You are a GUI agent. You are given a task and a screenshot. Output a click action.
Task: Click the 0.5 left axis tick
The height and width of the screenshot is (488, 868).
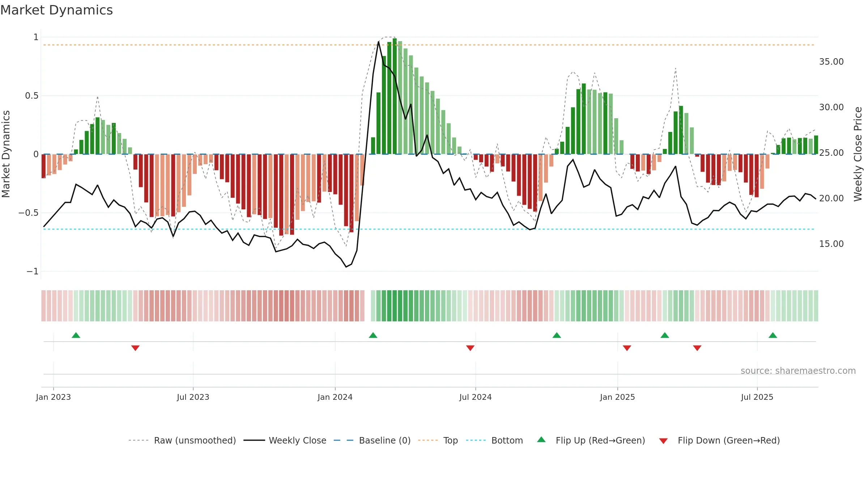pos(32,96)
